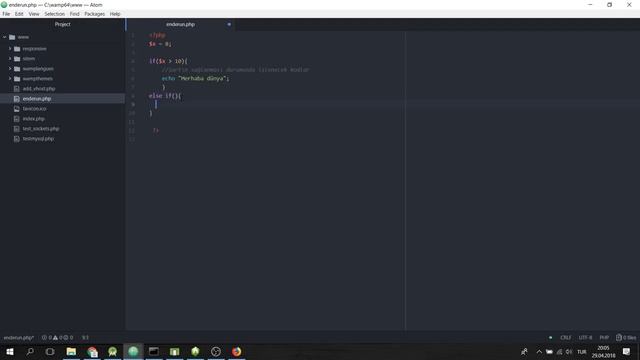Open the green house taskbar app
640x360 pixels.
195,351
